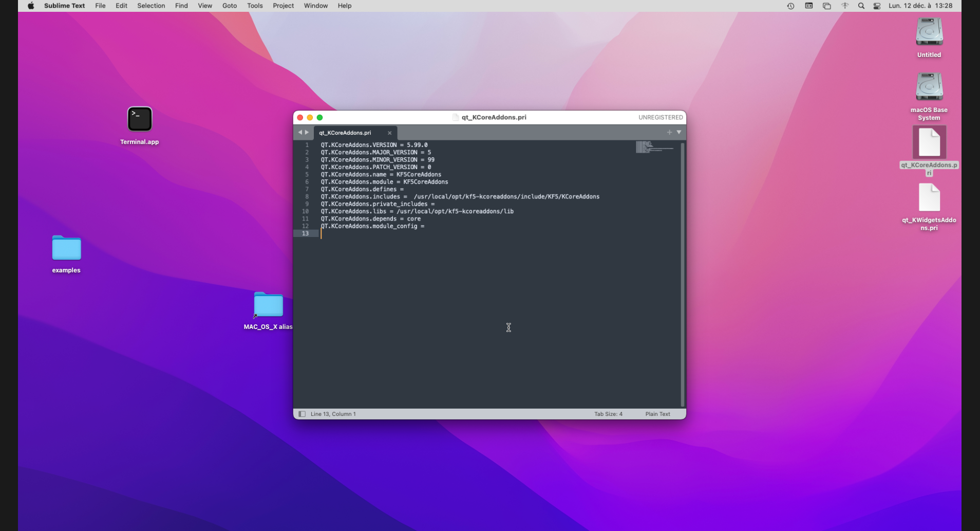
Task: Select the Untitled disk icon
Action: 929,32
